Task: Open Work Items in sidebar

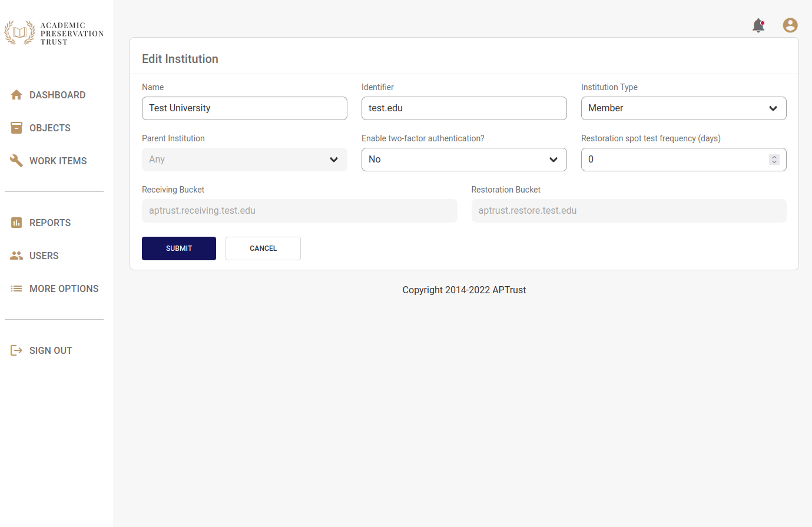Action: (58, 161)
